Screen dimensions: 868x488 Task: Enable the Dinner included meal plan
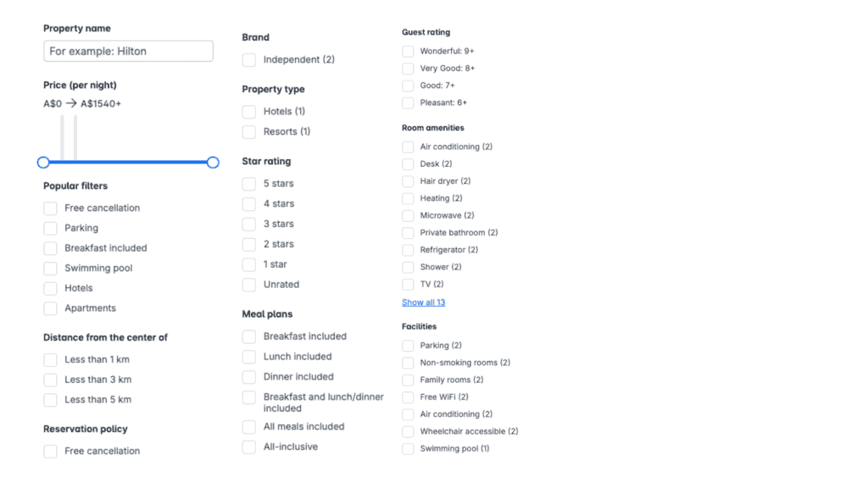tap(249, 377)
